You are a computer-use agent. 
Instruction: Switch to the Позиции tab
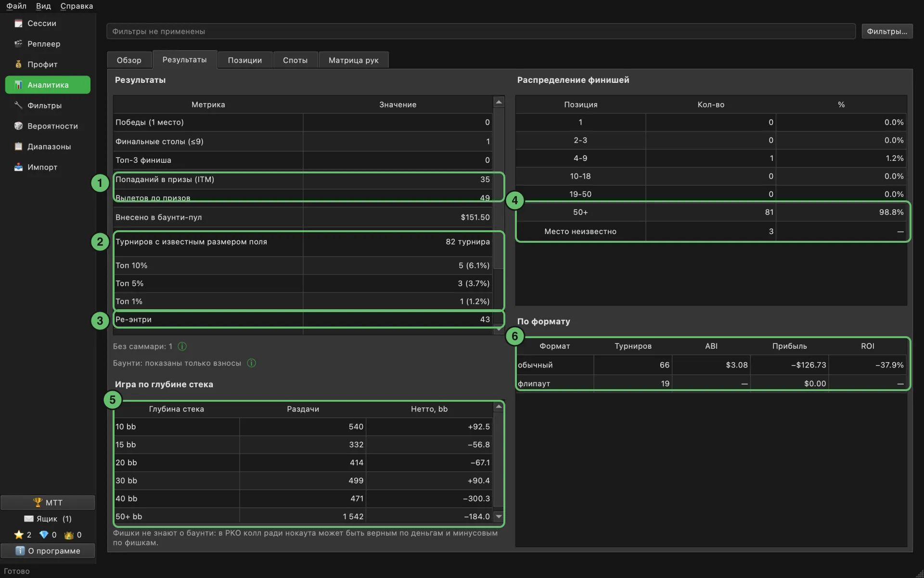pyautogui.click(x=245, y=60)
